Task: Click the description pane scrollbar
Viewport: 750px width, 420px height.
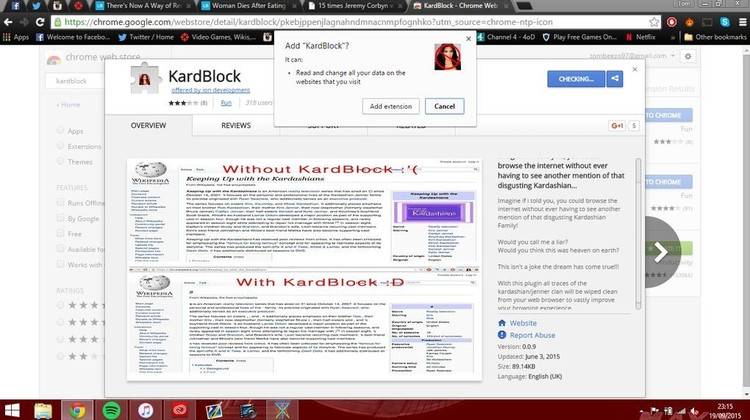Action: 638,233
